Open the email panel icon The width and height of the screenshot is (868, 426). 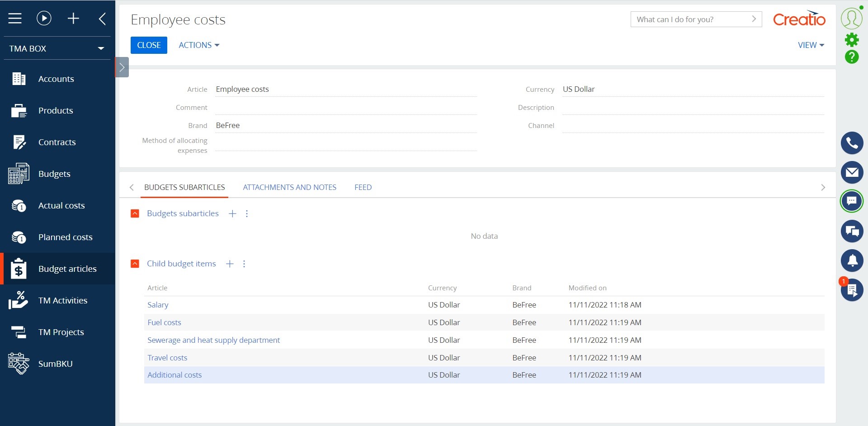(852, 172)
